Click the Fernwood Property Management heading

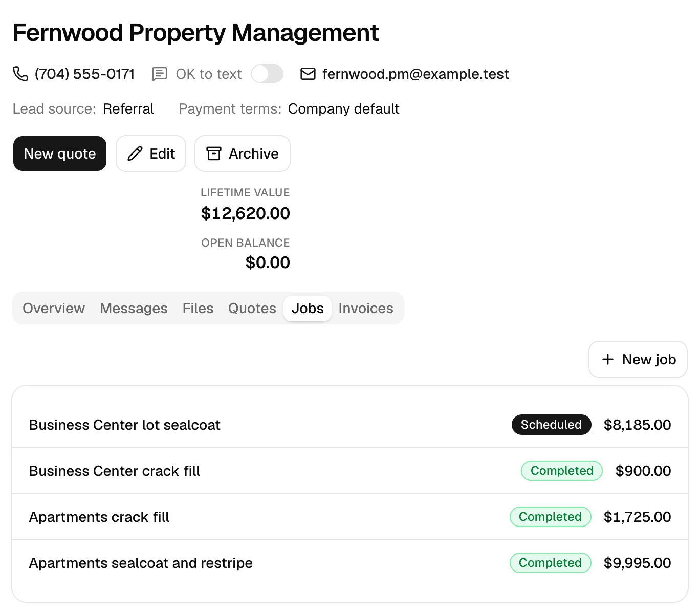pyautogui.click(x=196, y=33)
